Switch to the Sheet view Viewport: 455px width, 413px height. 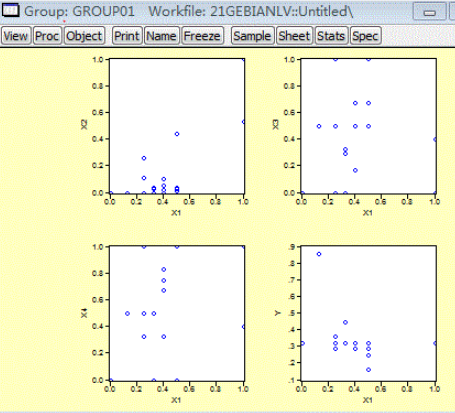294,36
